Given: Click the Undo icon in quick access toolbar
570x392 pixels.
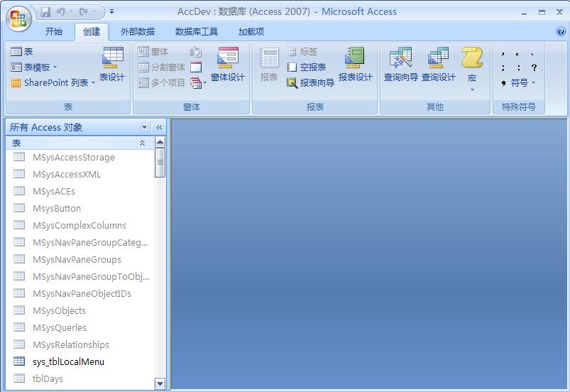Looking at the screenshot, I should click(61, 12).
